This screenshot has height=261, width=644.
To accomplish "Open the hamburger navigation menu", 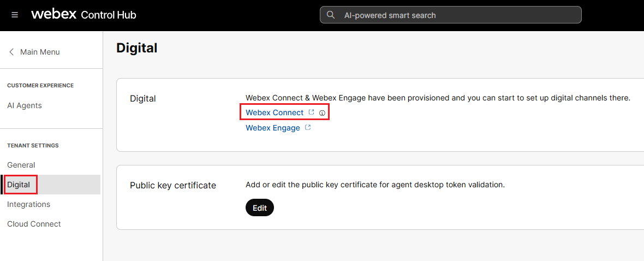I will point(15,15).
